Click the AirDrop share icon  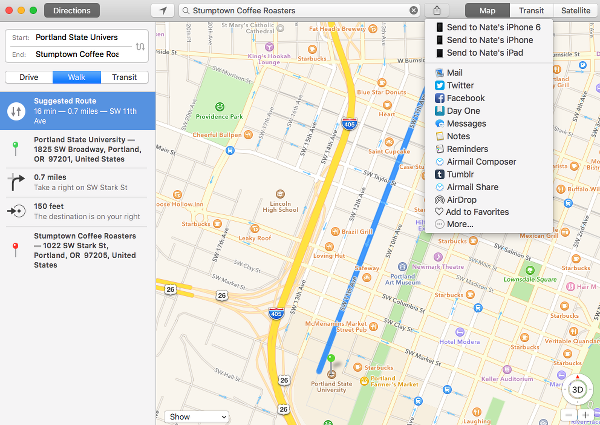coord(440,200)
